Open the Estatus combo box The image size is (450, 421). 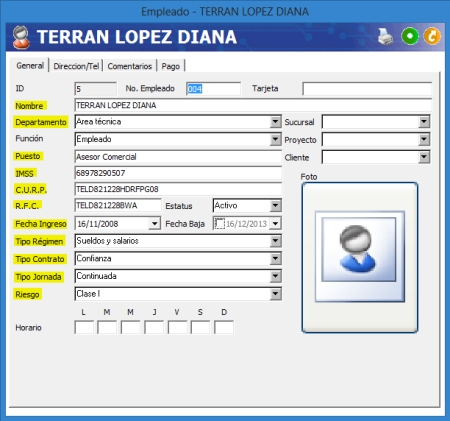[275, 206]
